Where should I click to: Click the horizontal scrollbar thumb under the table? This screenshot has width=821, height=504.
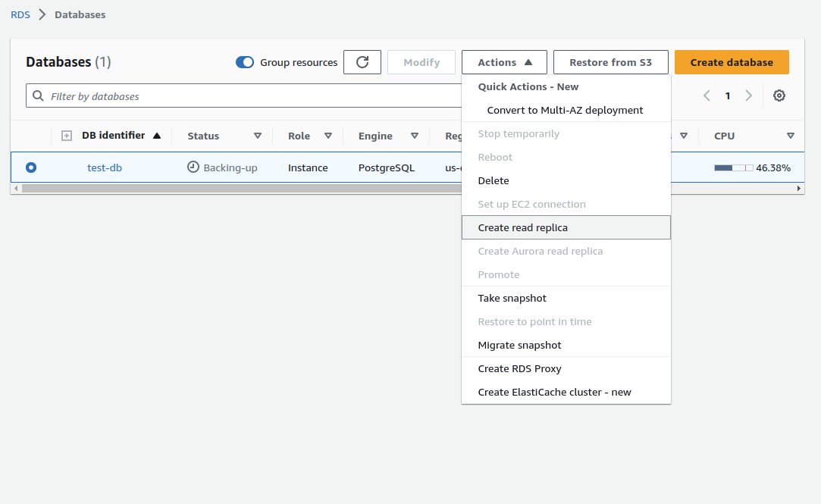click(x=241, y=189)
